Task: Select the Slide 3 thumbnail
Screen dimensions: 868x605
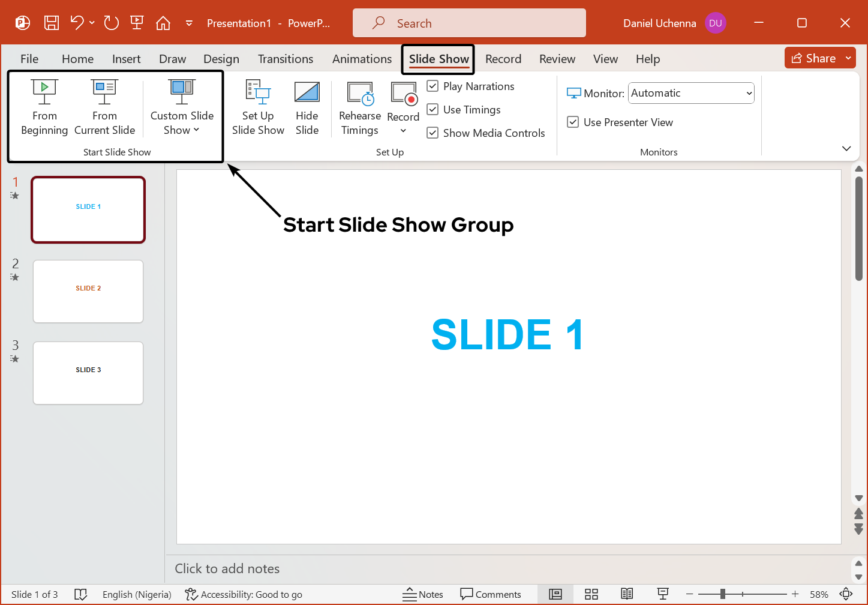Action: pos(88,373)
